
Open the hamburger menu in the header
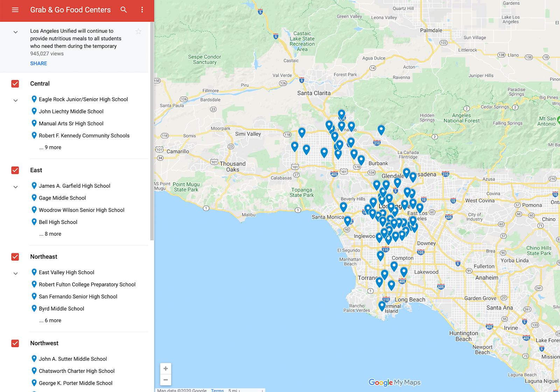[15, 10]
